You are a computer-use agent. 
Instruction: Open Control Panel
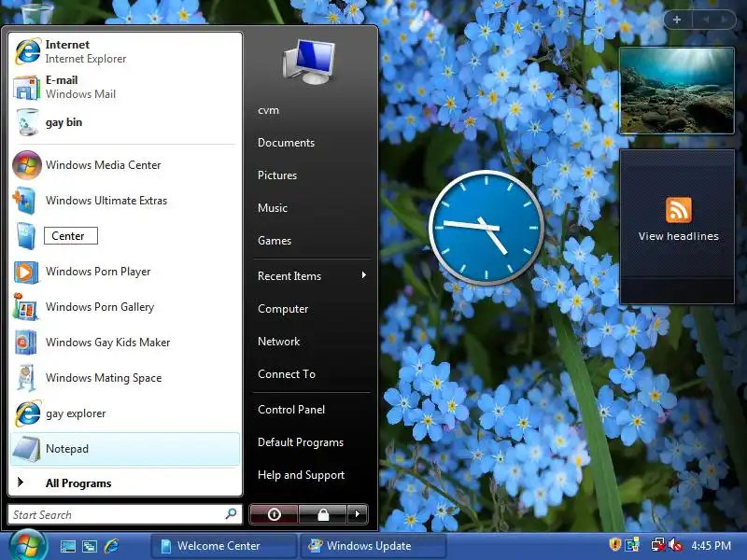pyautogui.click(x=291, y=410)
